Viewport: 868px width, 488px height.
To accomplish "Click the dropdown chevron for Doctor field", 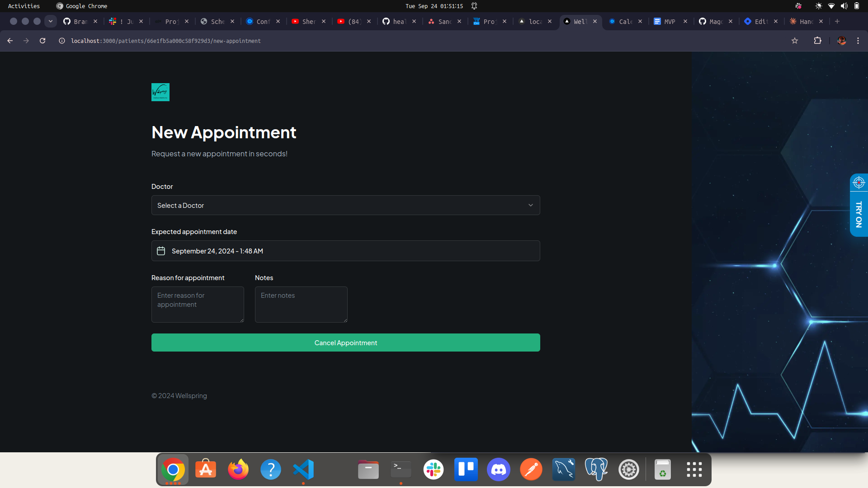I will click(x=531, y=206).
